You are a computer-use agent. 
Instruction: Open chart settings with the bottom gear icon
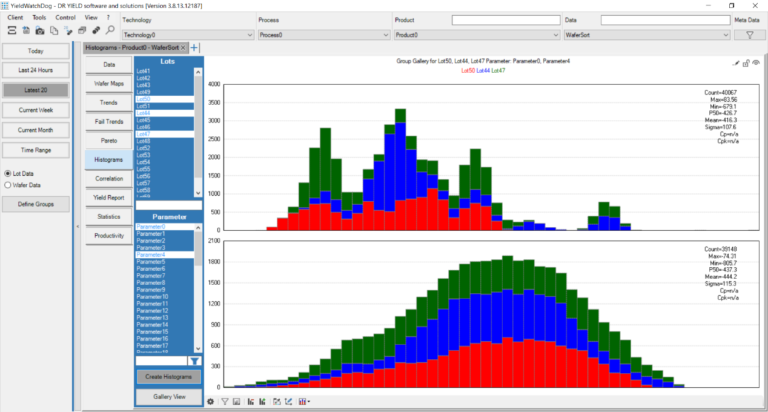[x=211, y=402]
